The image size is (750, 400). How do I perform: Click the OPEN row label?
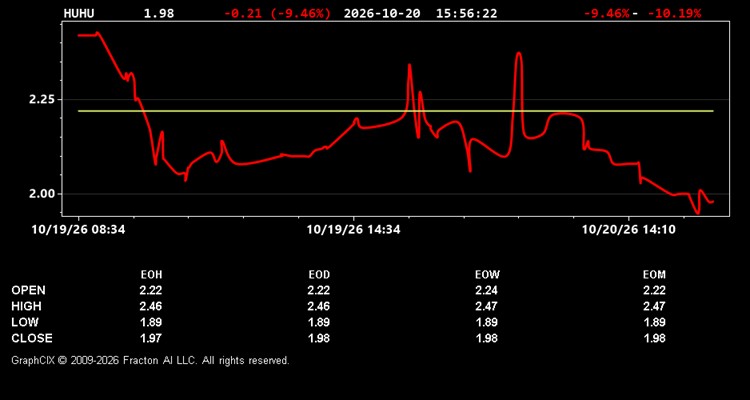coord(29,290)
